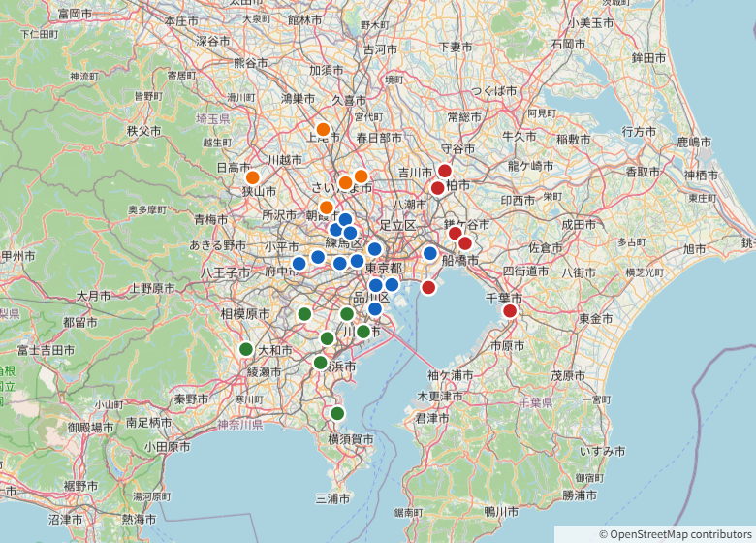Click the blue marker below the 品川区 label
This screenshot has height=543, width=756.
pos(375,309)
